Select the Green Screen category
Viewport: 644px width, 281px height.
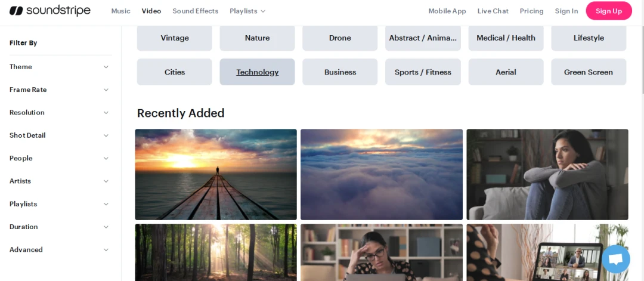[589, 72]
